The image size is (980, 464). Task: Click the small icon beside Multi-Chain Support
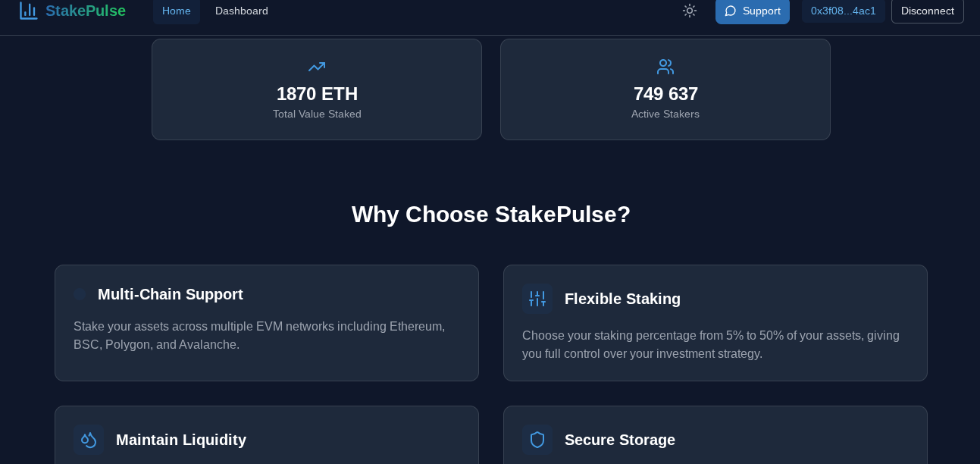(80, 294)
